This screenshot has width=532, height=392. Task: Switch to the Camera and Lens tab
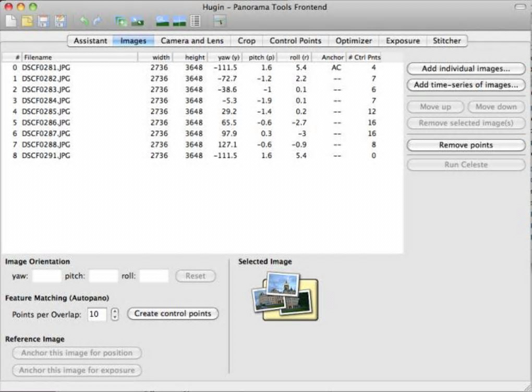coord(191,41)
